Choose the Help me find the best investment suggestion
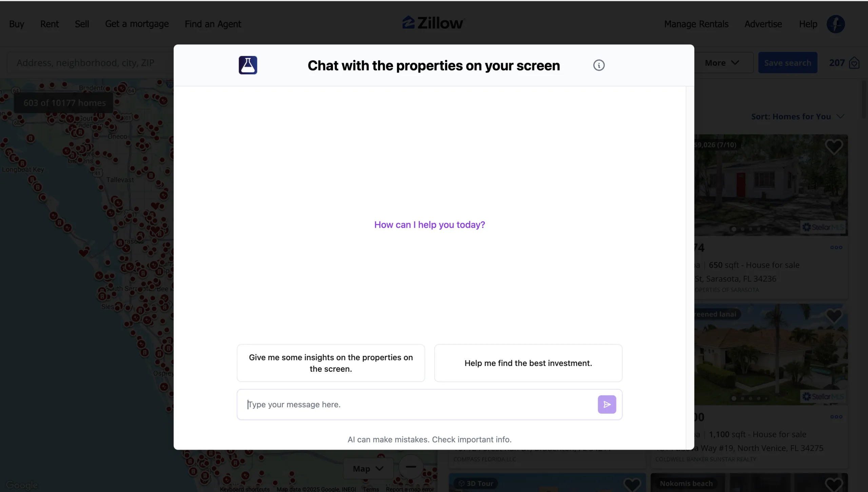Viewport: 868px width, 492px height. click(528, 363)
